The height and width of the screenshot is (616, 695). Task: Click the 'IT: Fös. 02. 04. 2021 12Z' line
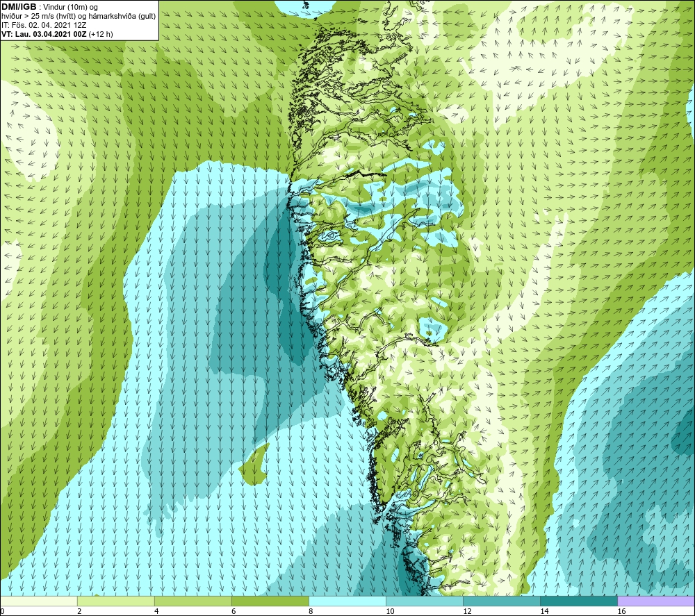tap(44, 25)
